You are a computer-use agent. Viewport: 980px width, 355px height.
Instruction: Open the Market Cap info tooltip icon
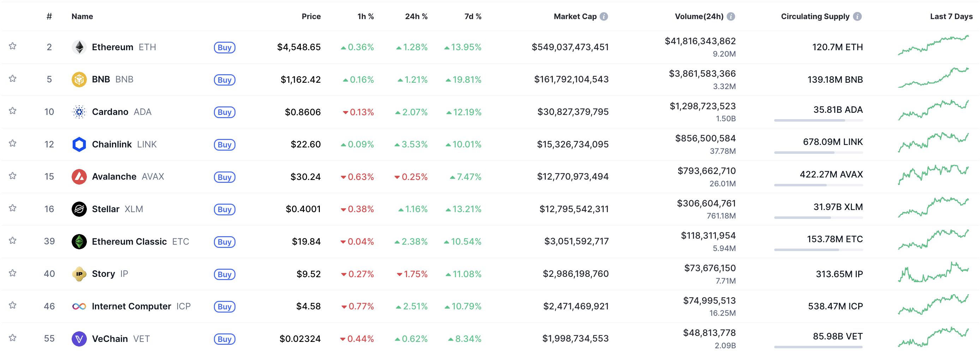click(604, 16)
